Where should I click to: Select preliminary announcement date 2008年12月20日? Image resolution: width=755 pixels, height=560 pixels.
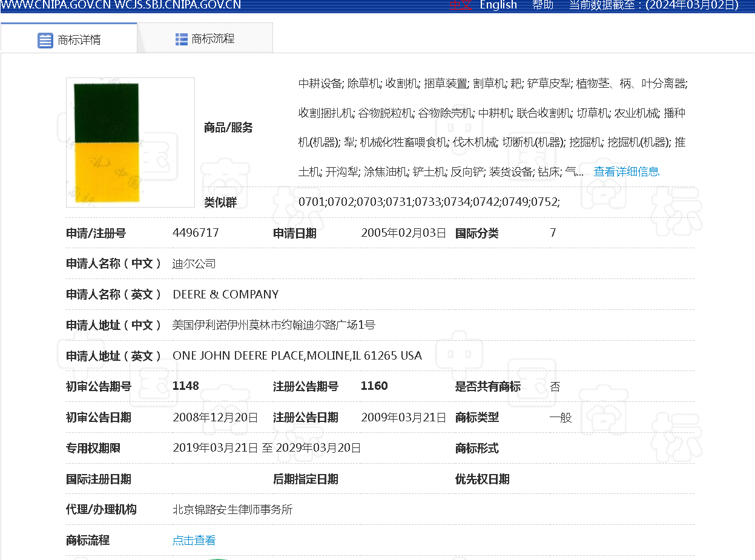216,418
